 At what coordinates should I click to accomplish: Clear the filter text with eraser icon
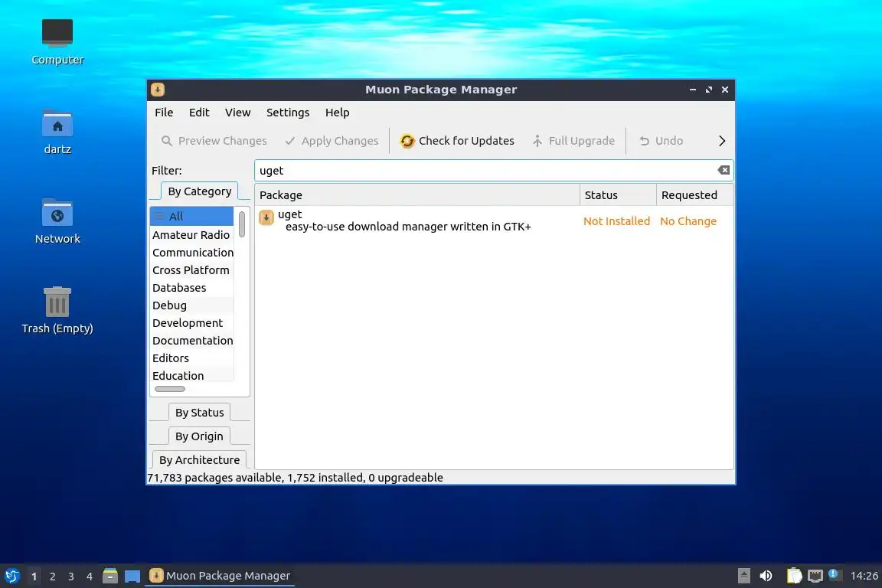[x=724, y=170]
